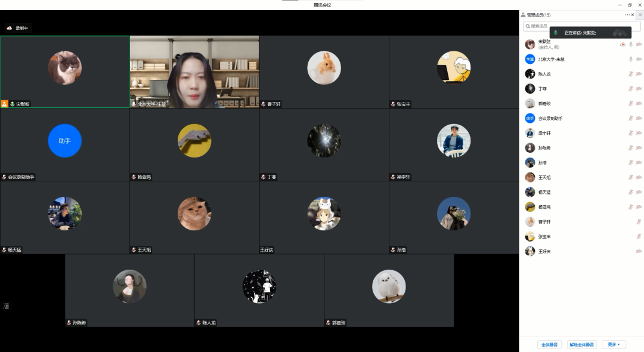The image size is (644, 352).
Task: Select 会议录制助手 in the members list
Action: (x=550, y=118)
